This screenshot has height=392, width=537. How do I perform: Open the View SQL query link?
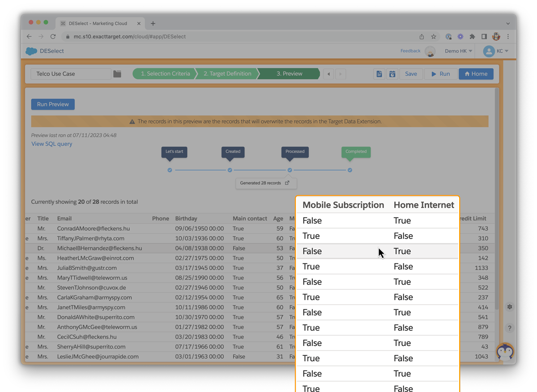click(51, 144)
